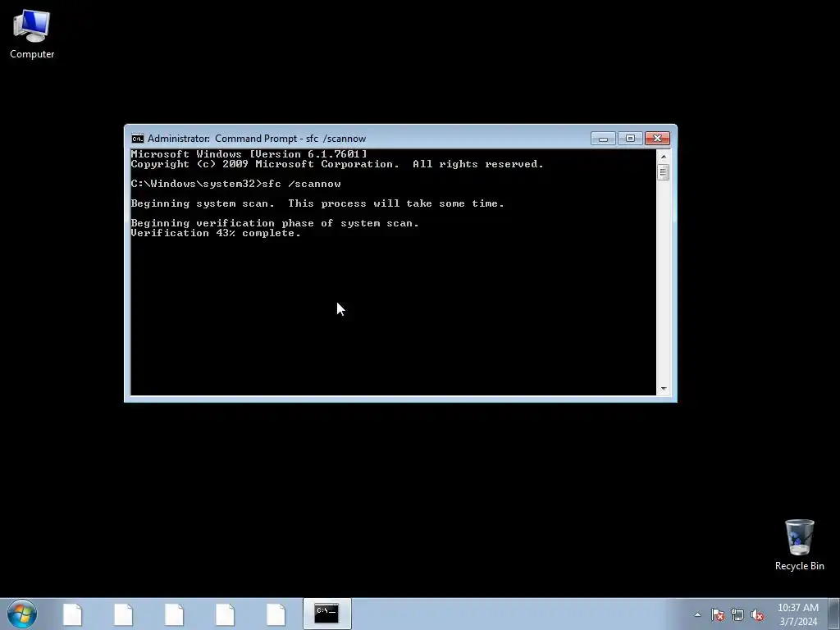Click the Command Prompt scroll-down arrow
This screenshot has width=840, height=630.
(663, 389)
